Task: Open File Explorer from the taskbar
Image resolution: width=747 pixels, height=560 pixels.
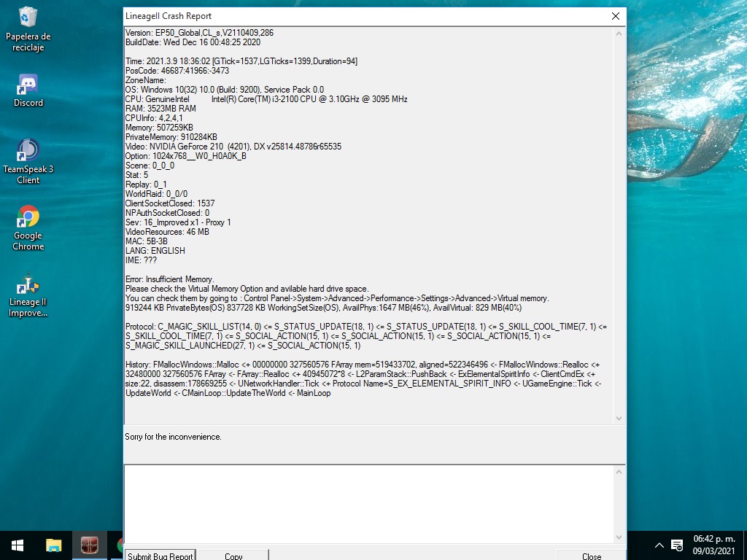Action: point(54,545)
